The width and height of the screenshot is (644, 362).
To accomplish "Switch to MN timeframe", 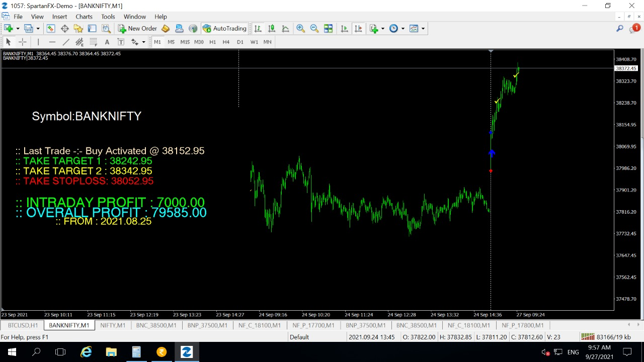I will [268, 42].
